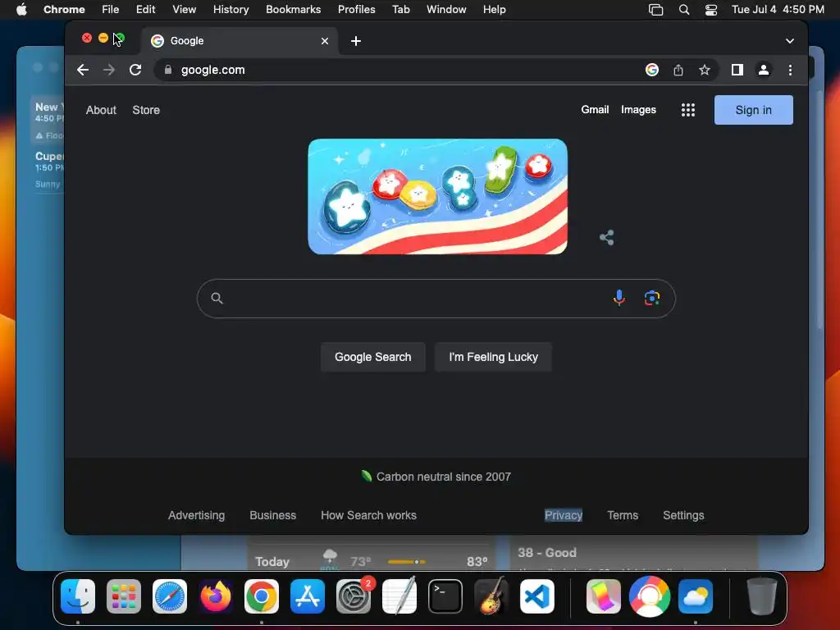Open the Google apps grid
This screenshot has width=840, height=630.
[x=688, y=110]
